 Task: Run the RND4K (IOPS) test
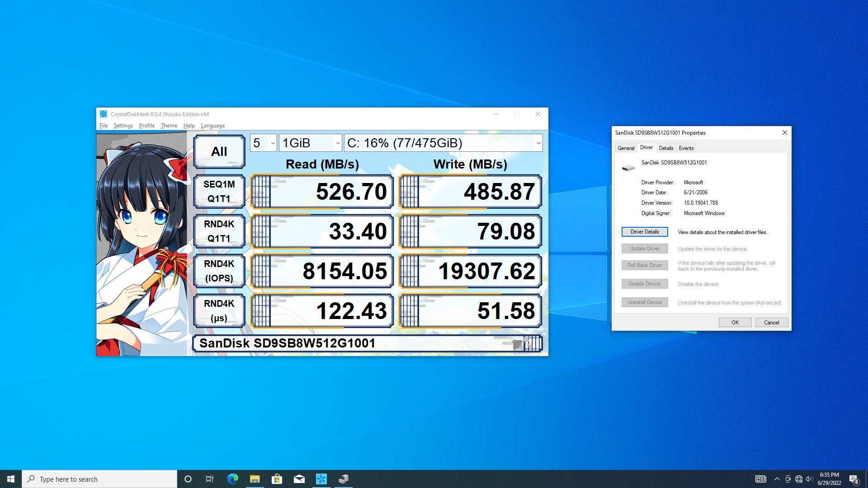pos(219,271)
